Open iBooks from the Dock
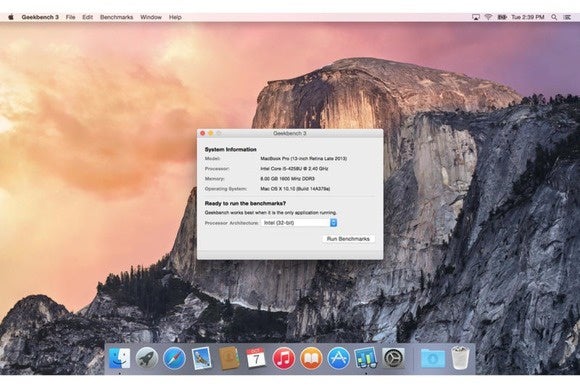The width and height of the screenshot is (580, 388). (311, 358)
